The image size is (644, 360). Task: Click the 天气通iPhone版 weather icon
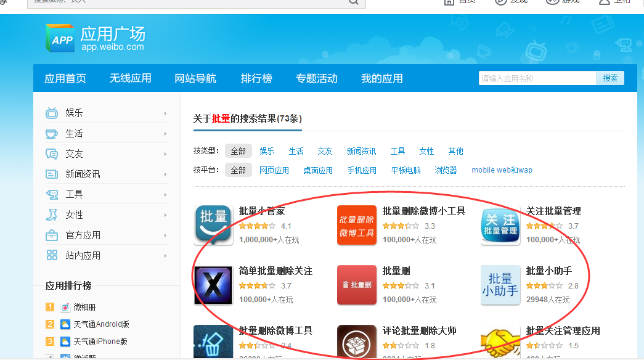tap(65, 342)
